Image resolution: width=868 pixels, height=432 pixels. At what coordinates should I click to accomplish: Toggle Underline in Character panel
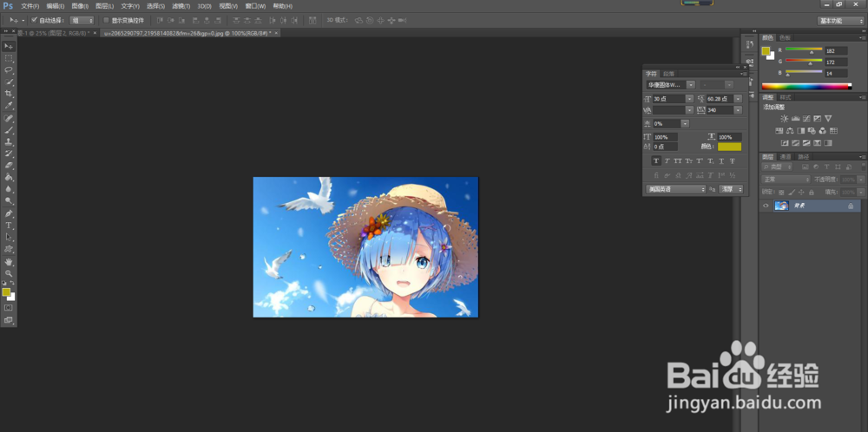pos(721,161)
